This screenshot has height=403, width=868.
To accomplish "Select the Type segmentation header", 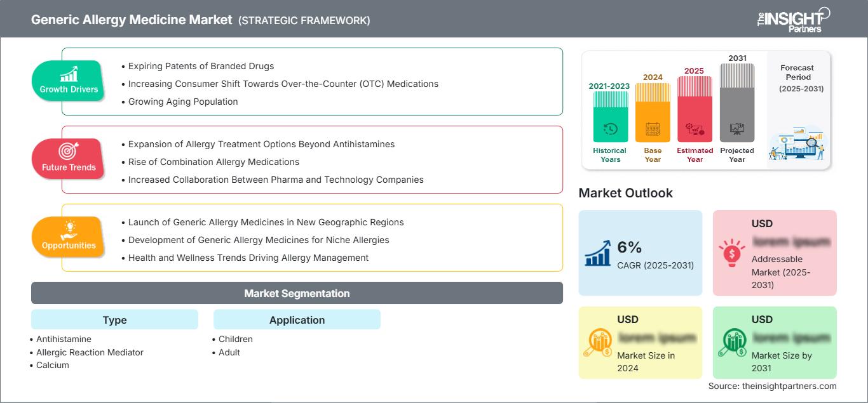I will (x=114, y=320).
